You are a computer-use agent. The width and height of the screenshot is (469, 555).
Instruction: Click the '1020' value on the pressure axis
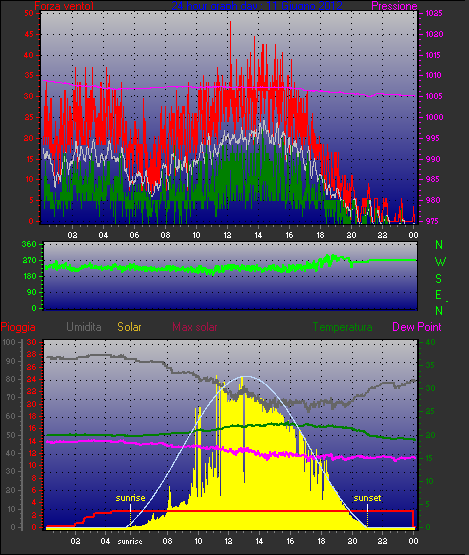(434, 34)
